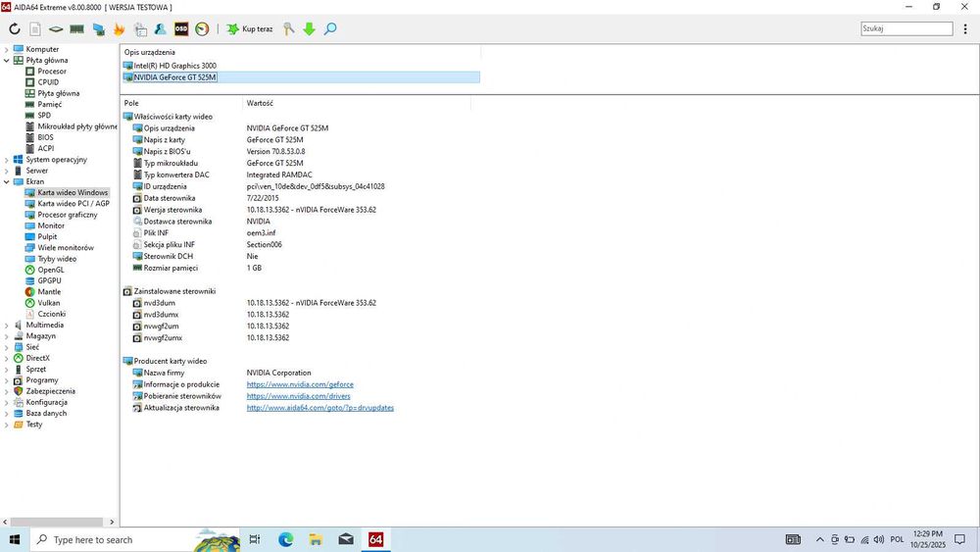The height and width of the screenshot is (552, 980).
Task: Collapse the Płyta główna tree node
Action: (x=6, y=61)
